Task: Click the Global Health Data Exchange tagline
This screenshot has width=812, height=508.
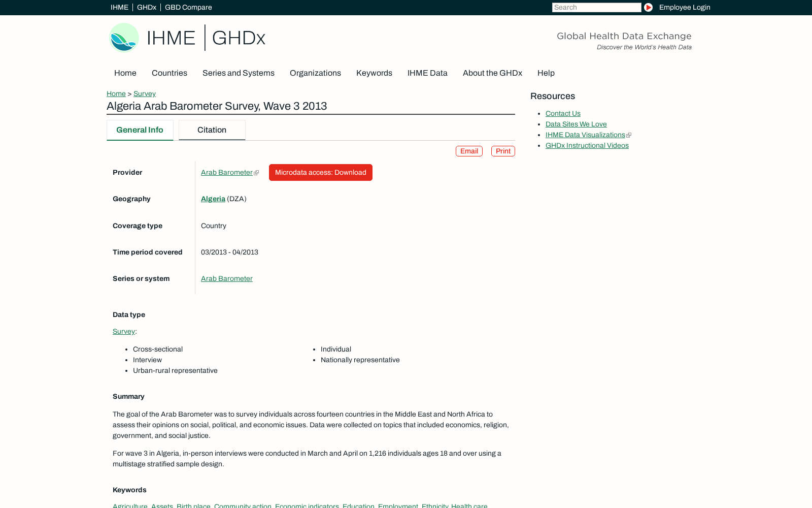Action: coord(624,36)
